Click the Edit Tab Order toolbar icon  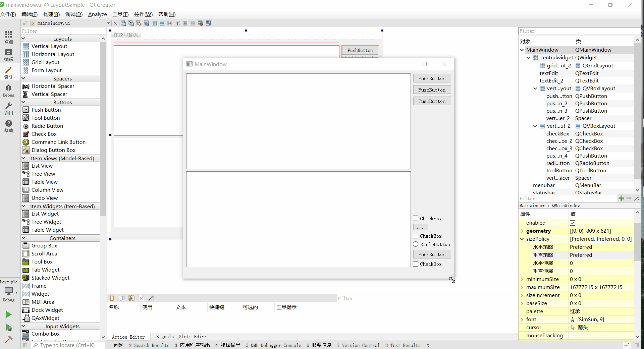point(147,23)
